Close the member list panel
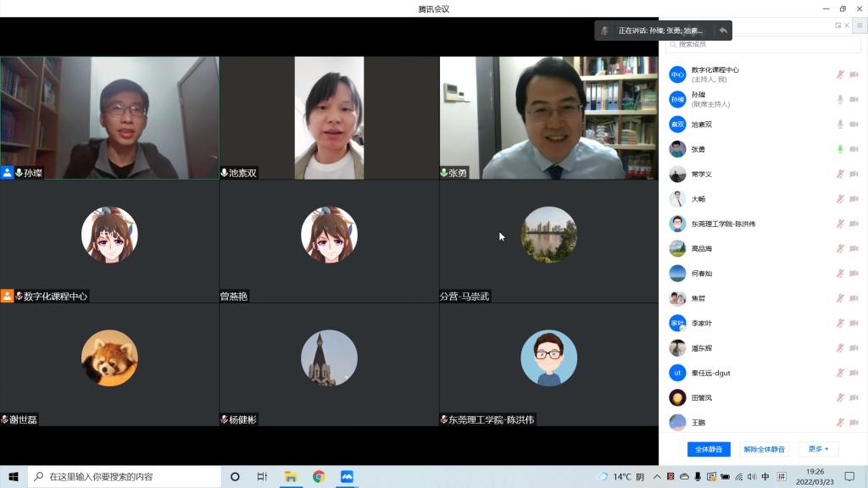868x488 pixels. [x=847, y=25]
